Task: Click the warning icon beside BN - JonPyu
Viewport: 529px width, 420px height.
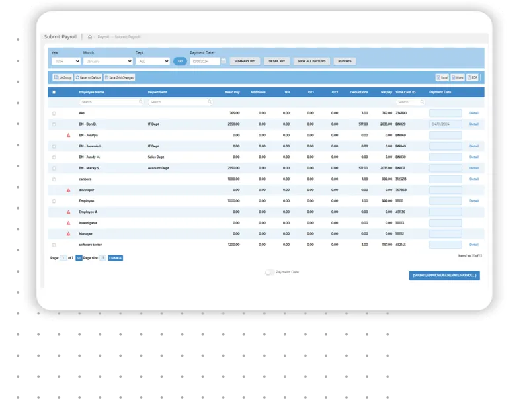Action: tap(68, 135)
